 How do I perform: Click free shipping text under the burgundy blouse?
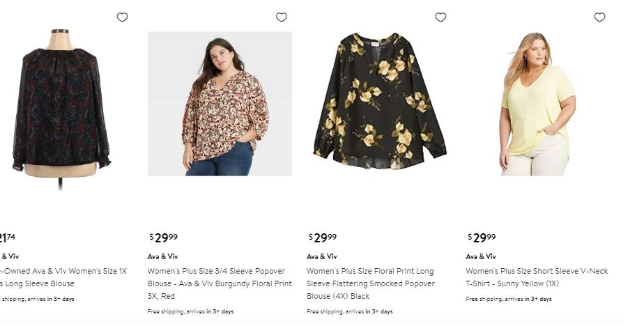190,311
